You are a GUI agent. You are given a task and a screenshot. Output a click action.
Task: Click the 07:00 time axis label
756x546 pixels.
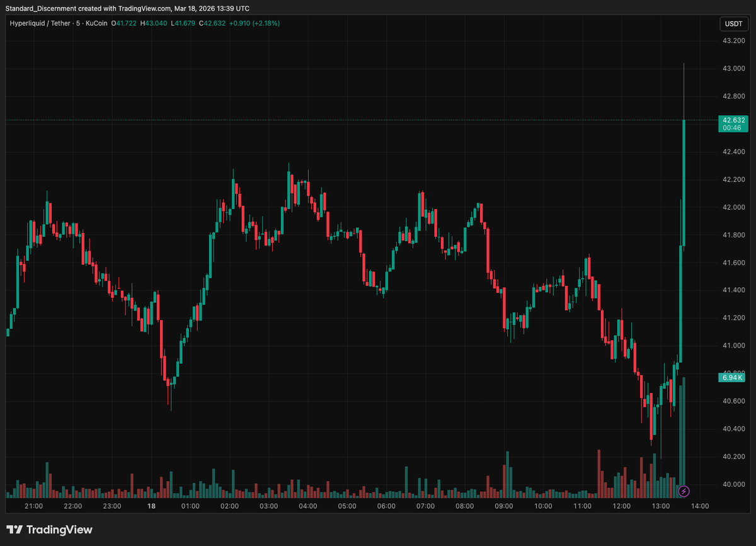425,506
